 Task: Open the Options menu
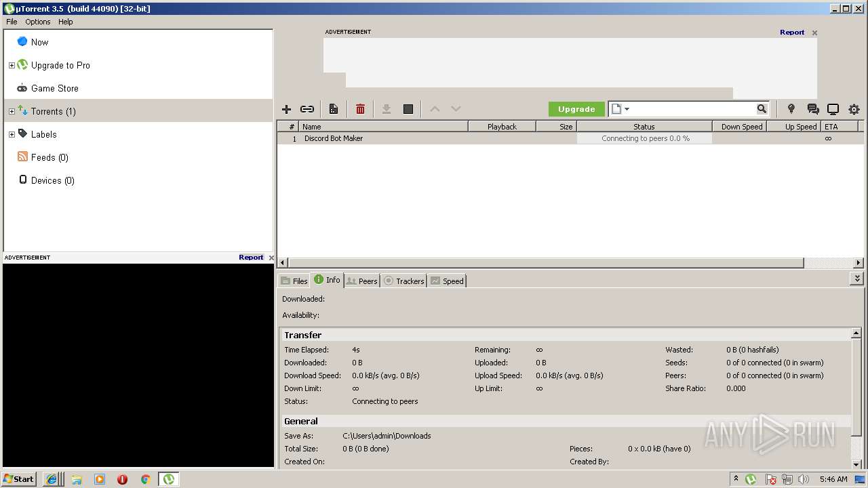(38, 22)
